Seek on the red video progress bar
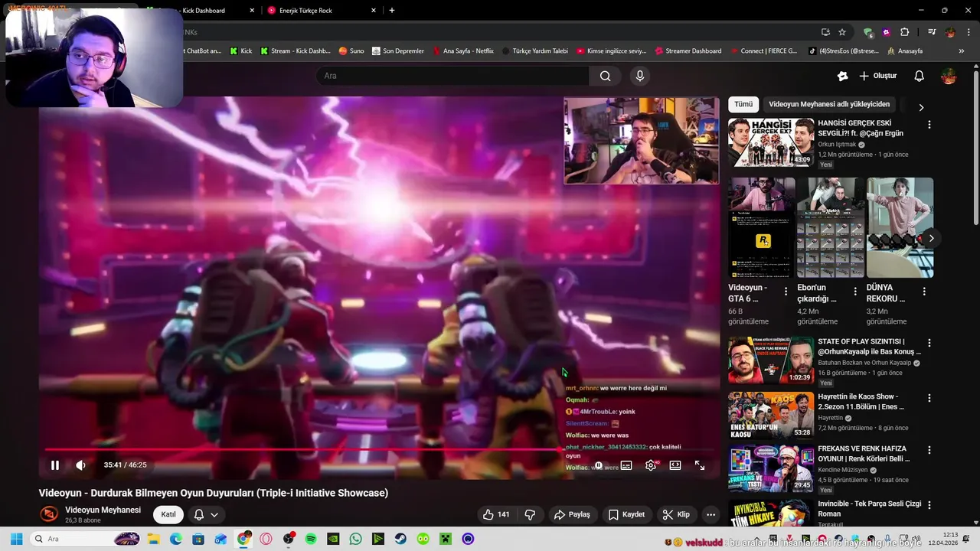Viewport: 980px width, 551px height. (x=379, y=450)
